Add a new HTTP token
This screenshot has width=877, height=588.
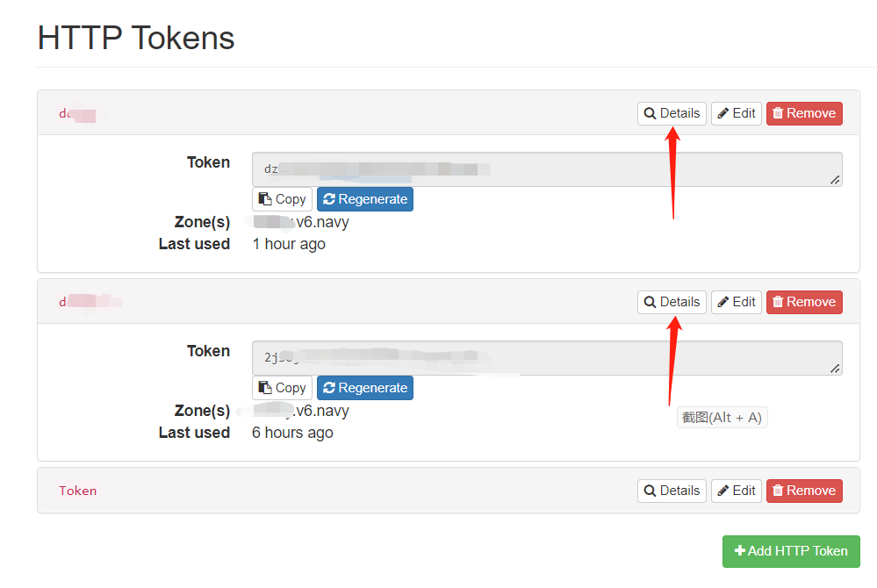click(791, 551)
